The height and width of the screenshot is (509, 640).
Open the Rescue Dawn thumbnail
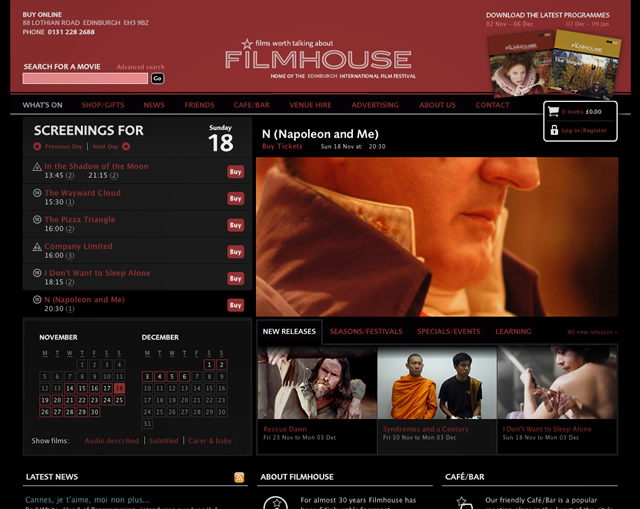[x=317, y=382]
